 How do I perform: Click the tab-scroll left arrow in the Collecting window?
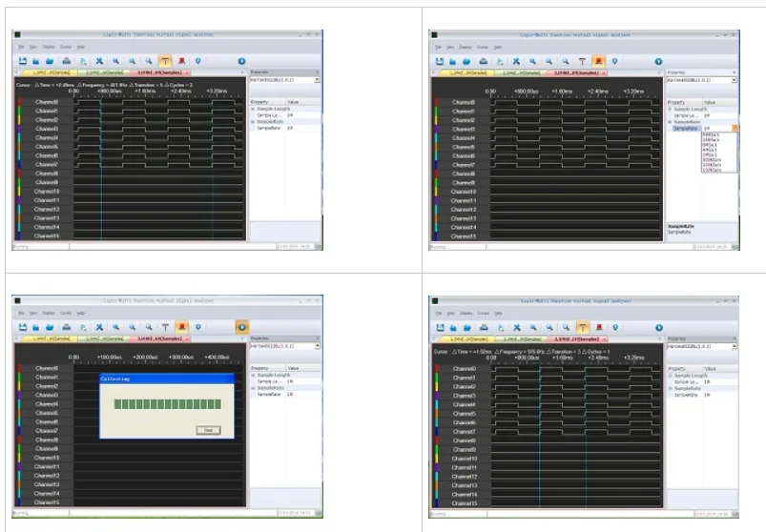17,338
